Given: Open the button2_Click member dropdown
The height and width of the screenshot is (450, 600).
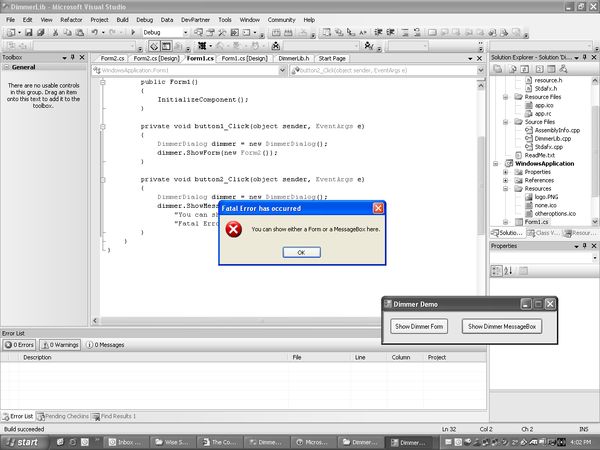Looking at the screenshot, I should coord(481,70).
